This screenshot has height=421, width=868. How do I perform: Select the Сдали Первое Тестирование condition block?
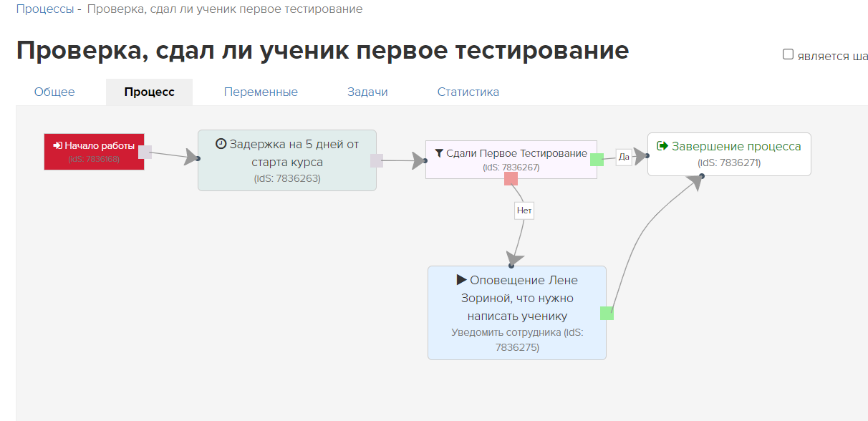[x=511, y=159]
